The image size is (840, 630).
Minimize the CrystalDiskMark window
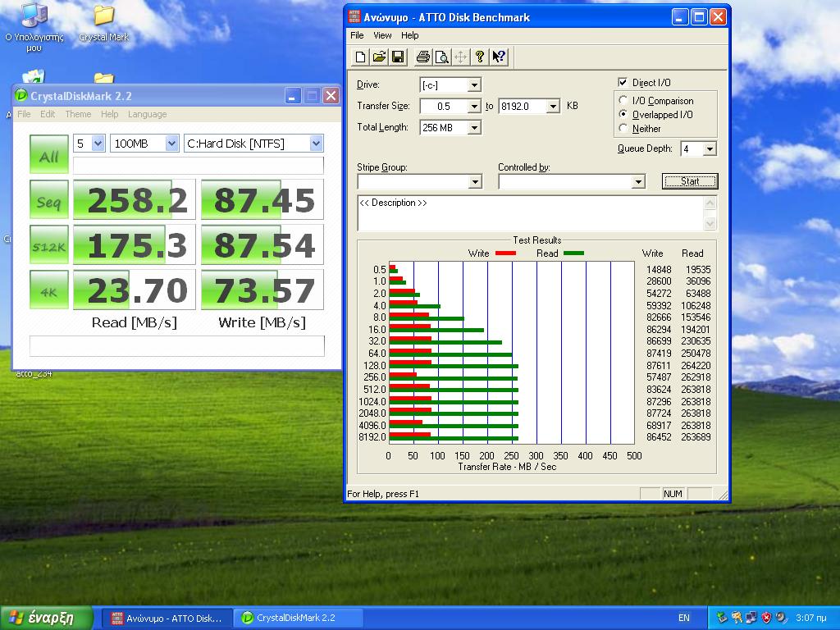point(292,96)
